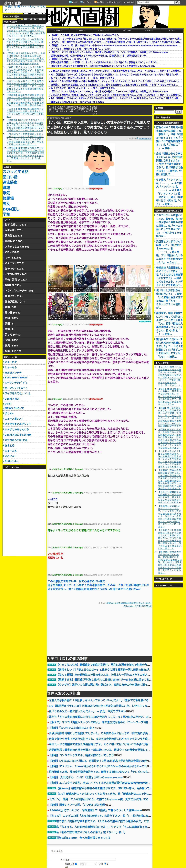Click the NEWS CHOICE antenna link
Viewport: 186px width, 868px height.
pos(14,408)
